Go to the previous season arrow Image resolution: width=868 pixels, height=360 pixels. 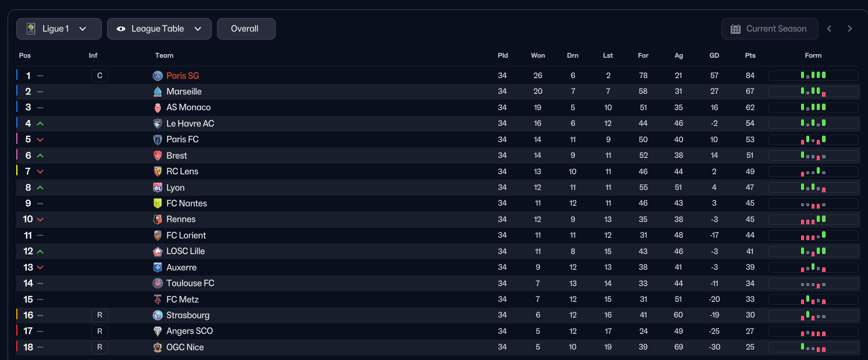point(829,29)
